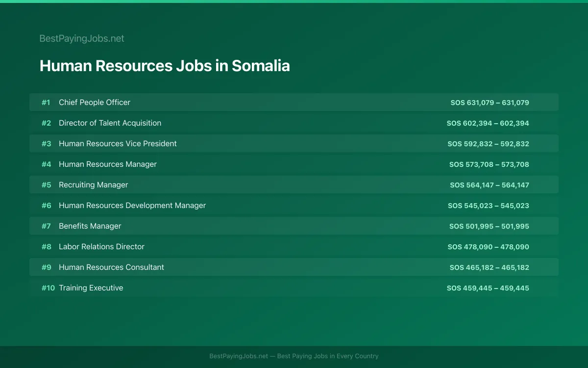Click the #7 rank number
588x368 pixels.
pyautogui.click(x=46, y=226)
